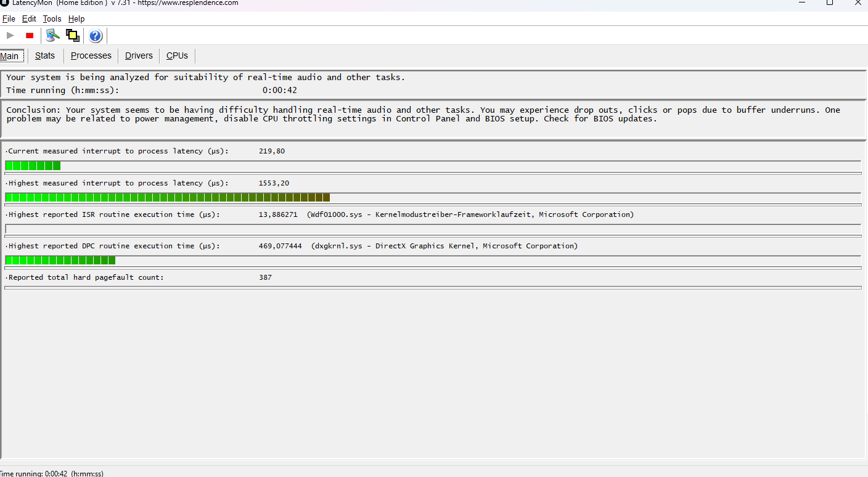This screenshot has height=477, width=868.
Task: Click the Conclusion paragraph text
Action: tap(423, 114)
